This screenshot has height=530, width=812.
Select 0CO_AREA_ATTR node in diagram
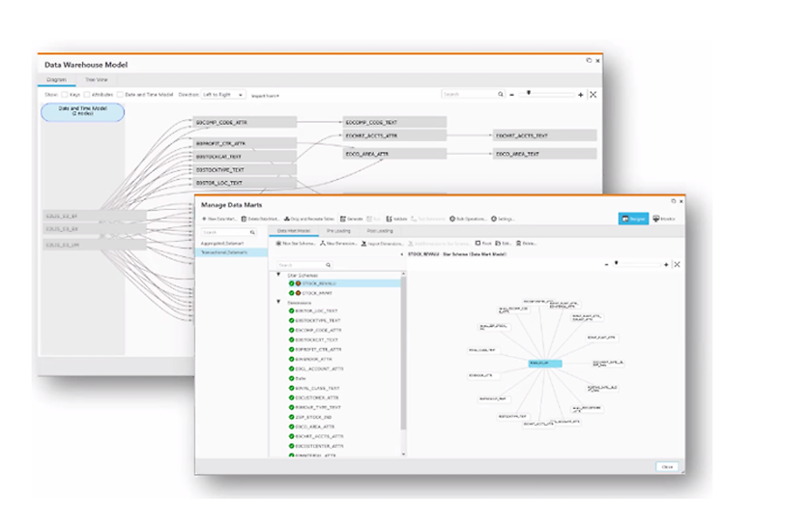(394, 154)
